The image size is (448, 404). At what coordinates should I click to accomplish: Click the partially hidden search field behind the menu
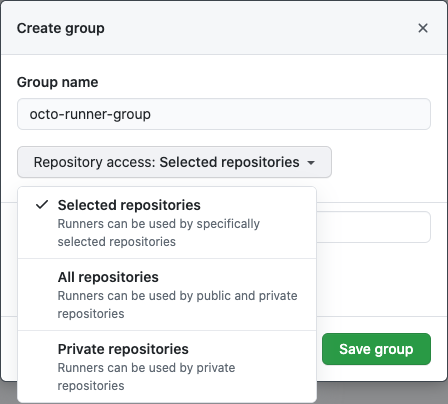[x=373, y=227]
